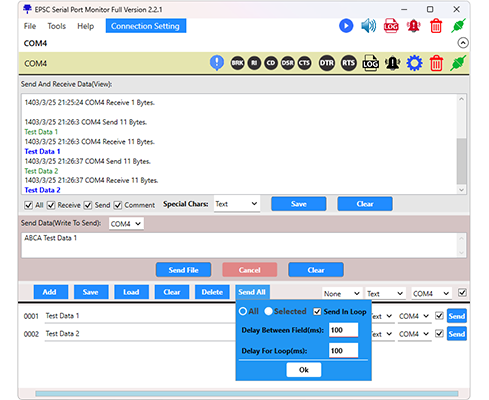
Task: Open the Special Chars Text dropdown
Action: 236,204
